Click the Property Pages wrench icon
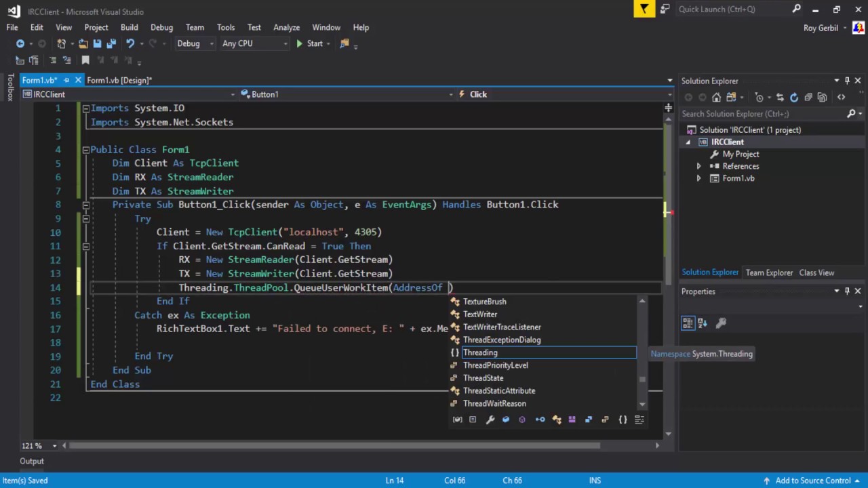 click(721, 323)
